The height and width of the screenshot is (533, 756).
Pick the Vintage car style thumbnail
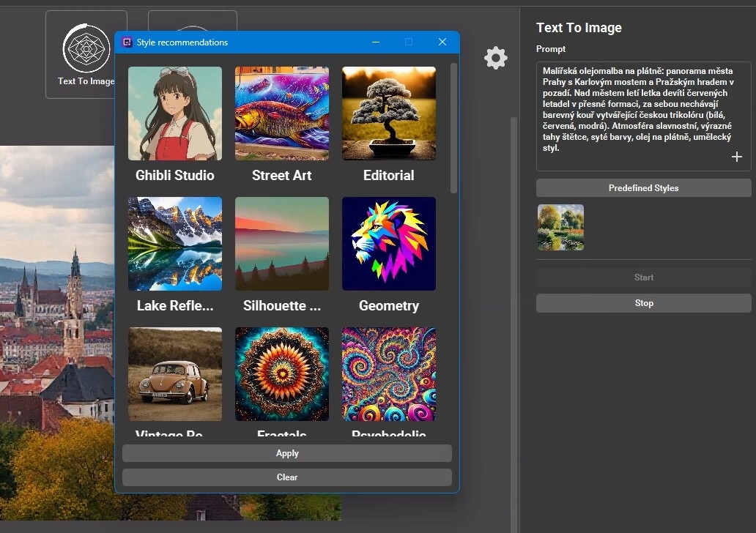[x=175, y=374]
